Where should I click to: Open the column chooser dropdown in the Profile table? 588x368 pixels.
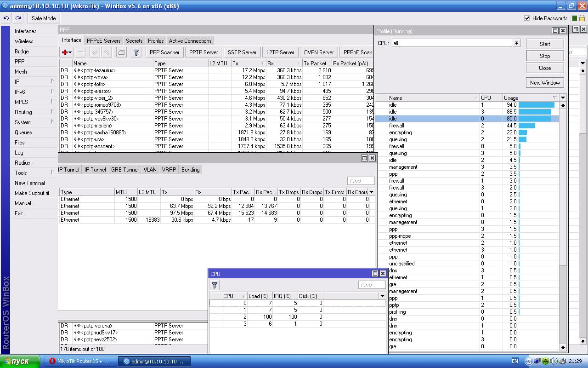pos(563,98)
